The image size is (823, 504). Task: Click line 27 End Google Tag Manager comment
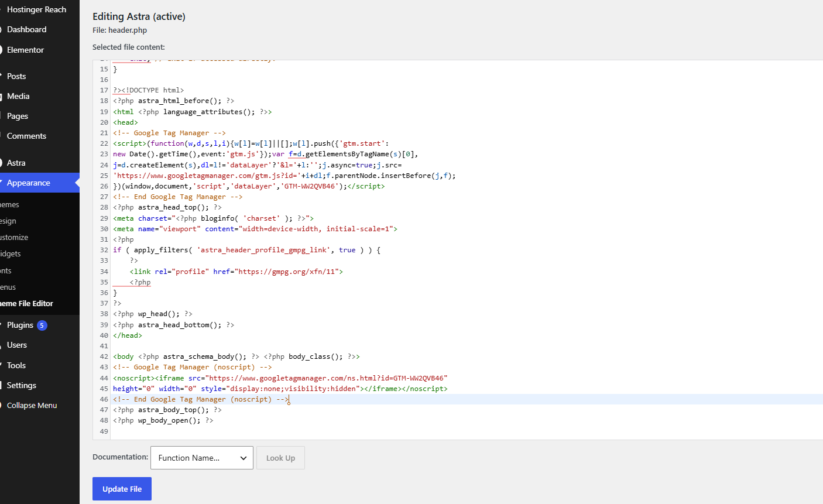tap(178, 197)
